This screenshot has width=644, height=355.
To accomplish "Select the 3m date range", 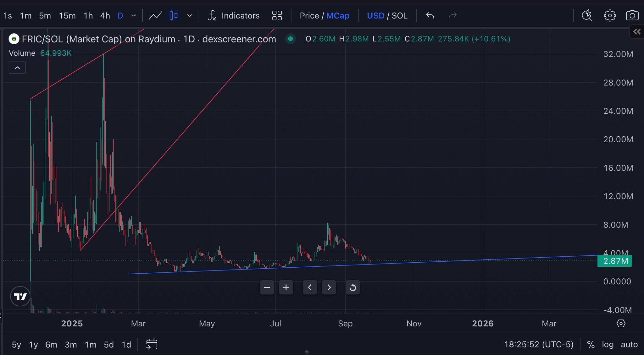I will [71, 345].
